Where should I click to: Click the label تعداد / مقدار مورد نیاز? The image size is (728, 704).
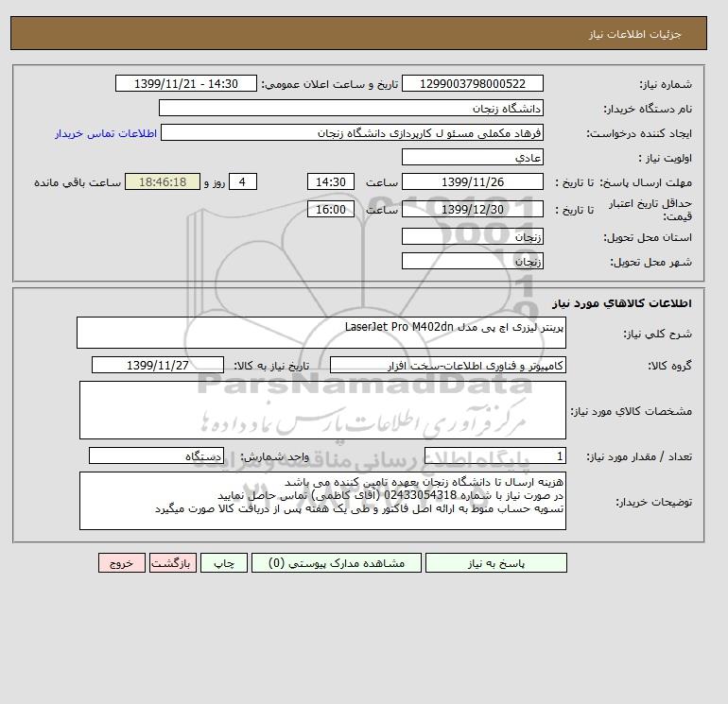[639, 456]
